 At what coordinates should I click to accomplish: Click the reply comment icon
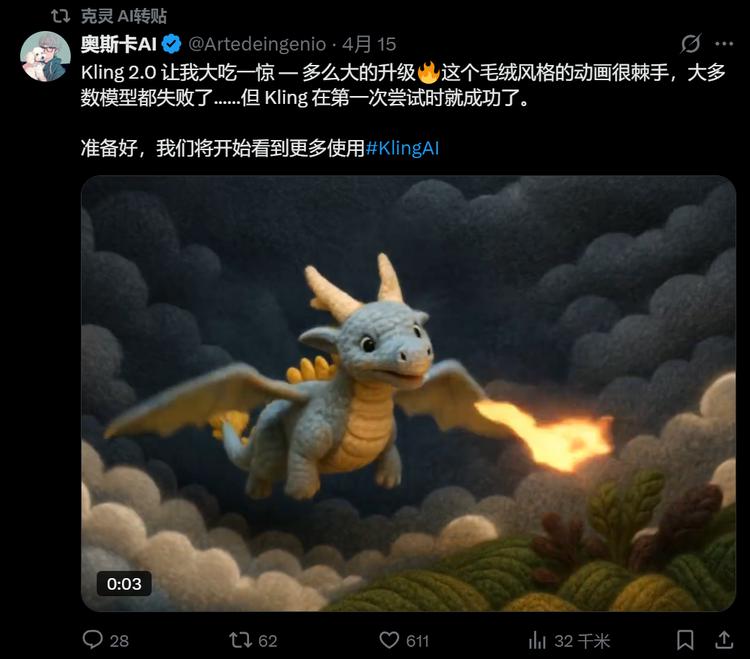click(x=92, y=640)
